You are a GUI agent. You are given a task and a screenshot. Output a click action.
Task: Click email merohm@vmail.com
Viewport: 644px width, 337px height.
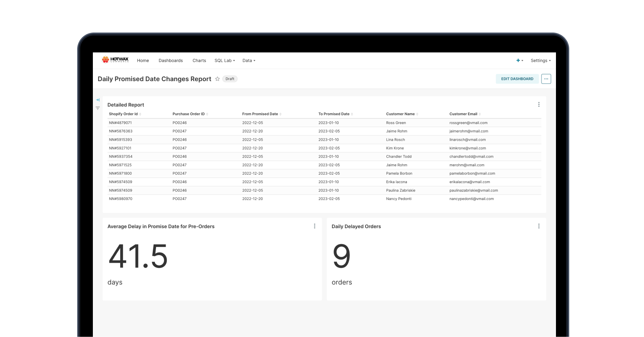tap(467, 165)
